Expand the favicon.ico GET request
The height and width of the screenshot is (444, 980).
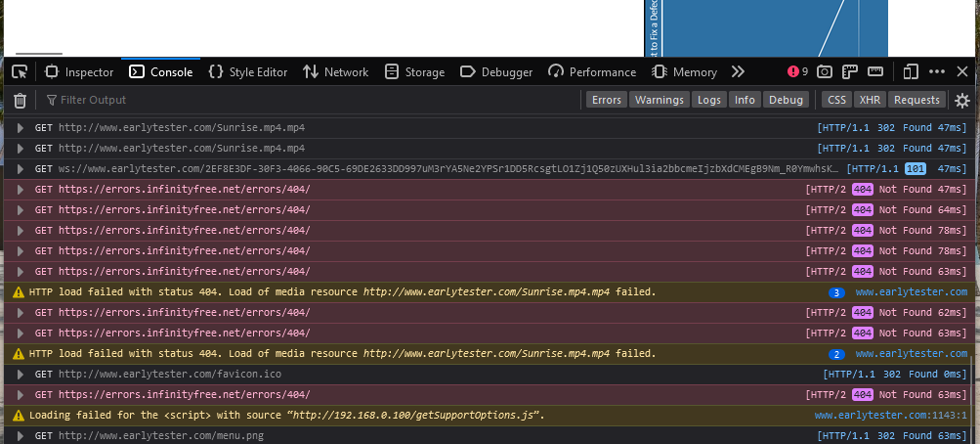21,374
